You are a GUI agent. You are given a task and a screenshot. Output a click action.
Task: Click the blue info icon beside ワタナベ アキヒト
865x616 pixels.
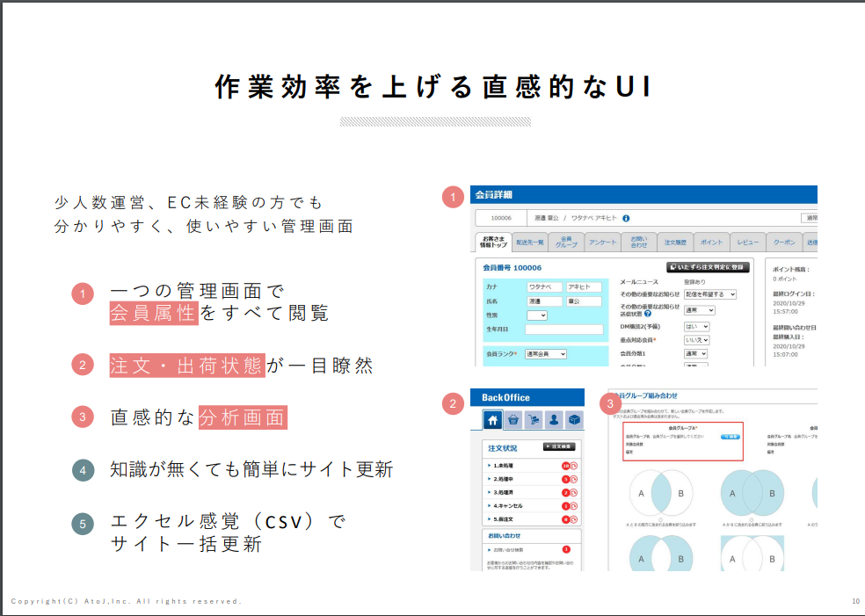pos(626,219)
